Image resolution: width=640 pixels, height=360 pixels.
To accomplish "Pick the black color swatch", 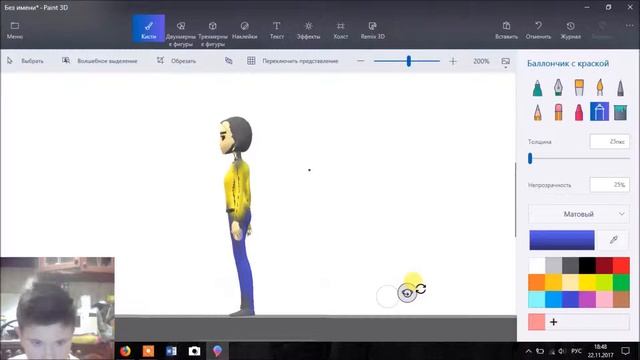I will point(587,266).
